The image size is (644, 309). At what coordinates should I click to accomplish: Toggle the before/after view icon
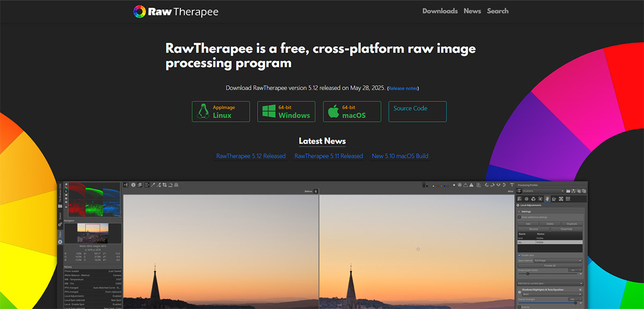click(139, 185)
